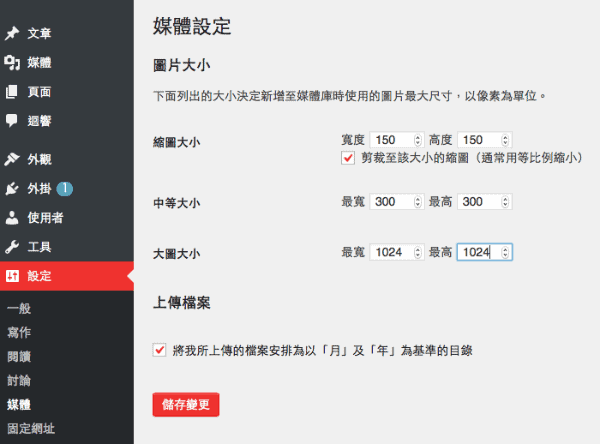Viewport: 600px width, 444px height.
Task: Click the plugin update badge showing 1
Action: 65,189
